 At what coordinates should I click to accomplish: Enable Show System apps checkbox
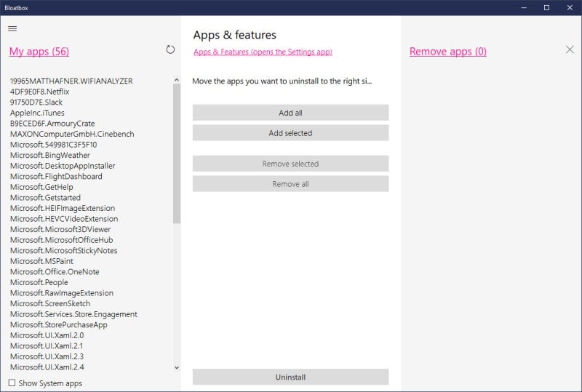pos(12,383)
